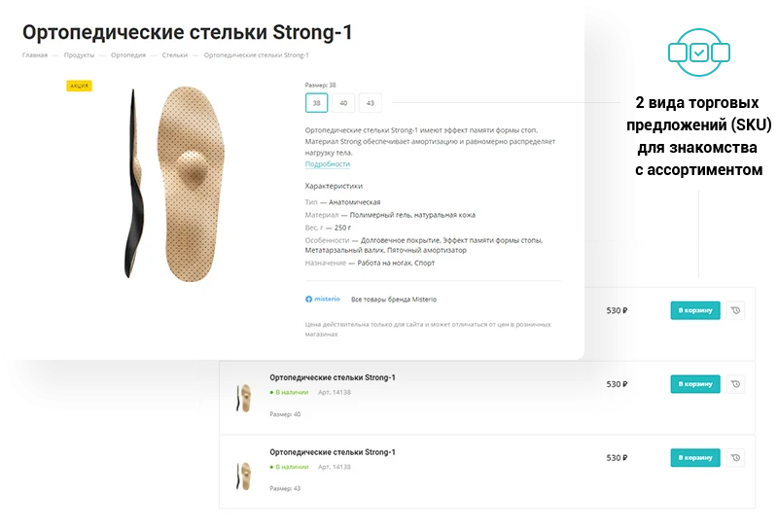Click compare icon for size 43 offer
Image resolution: width=778 pixels, height=532 pixels.
pyautogui.click(x=736, y=457)
